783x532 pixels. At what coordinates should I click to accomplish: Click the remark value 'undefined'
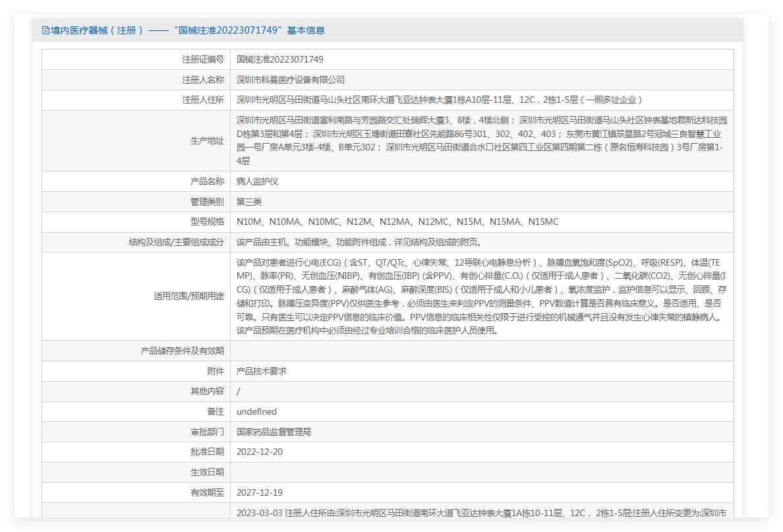[x=256, y=411]
